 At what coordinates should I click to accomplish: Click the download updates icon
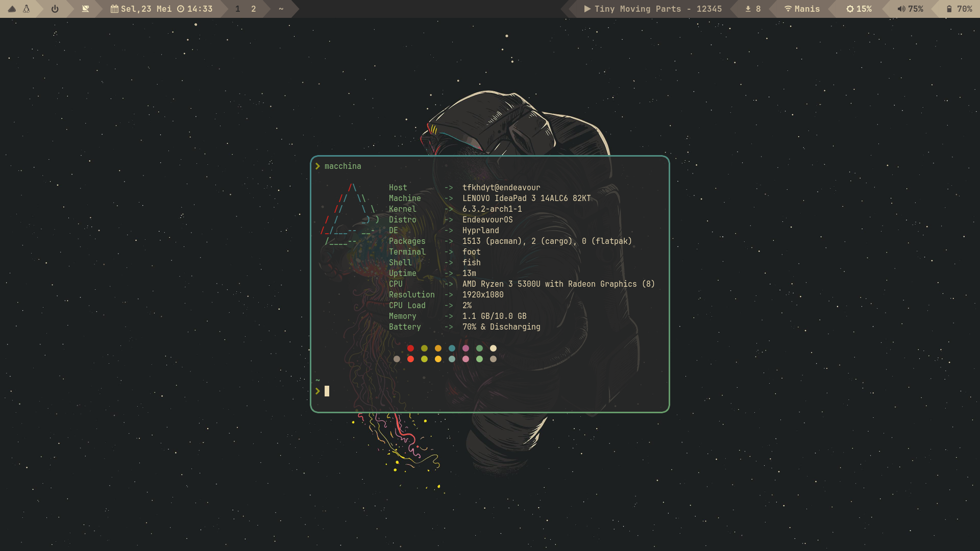tap(748, 9)
